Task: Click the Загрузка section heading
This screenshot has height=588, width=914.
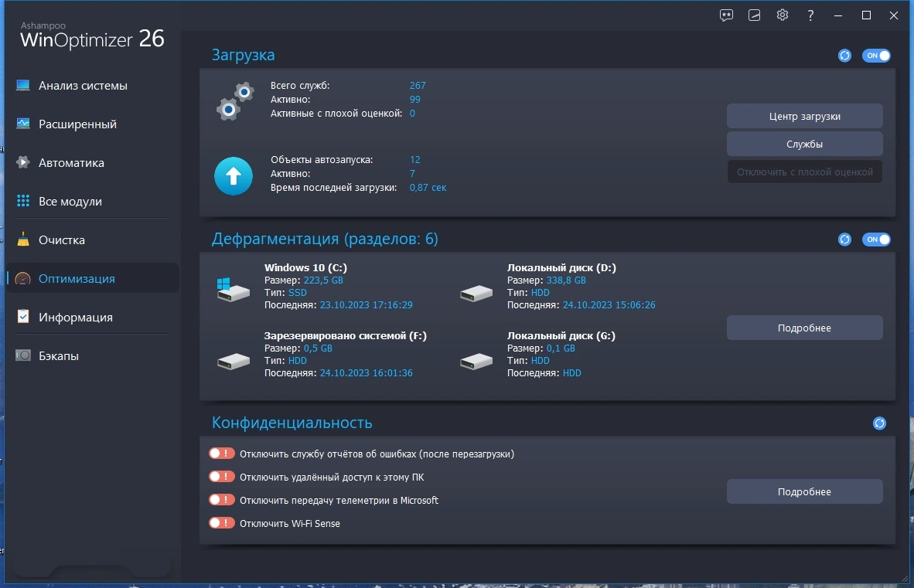Action: click(x=243, y=55)
